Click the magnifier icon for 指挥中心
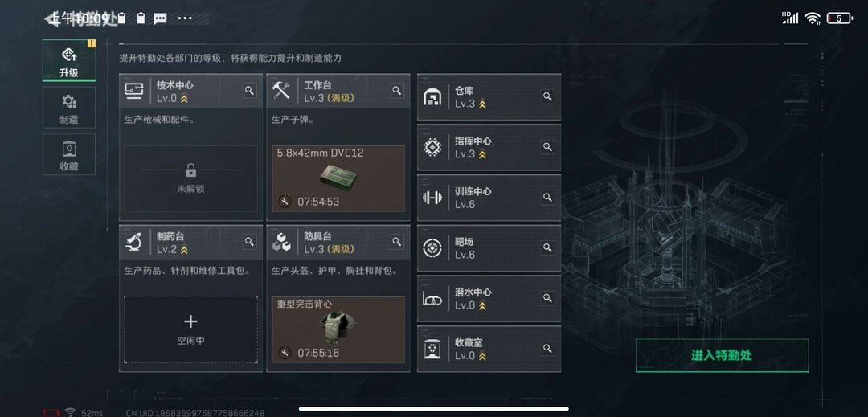The width and height of the screenshot is (868, 417). (547, 147)
